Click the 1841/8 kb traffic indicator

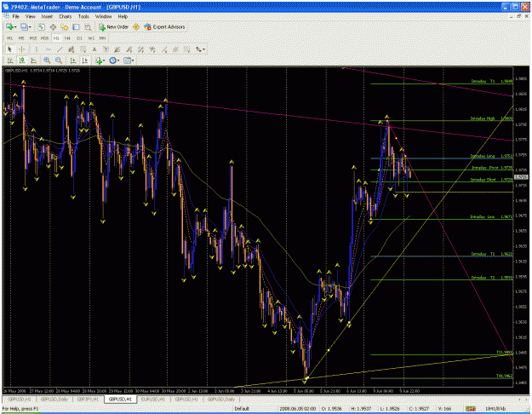point(496,409)
